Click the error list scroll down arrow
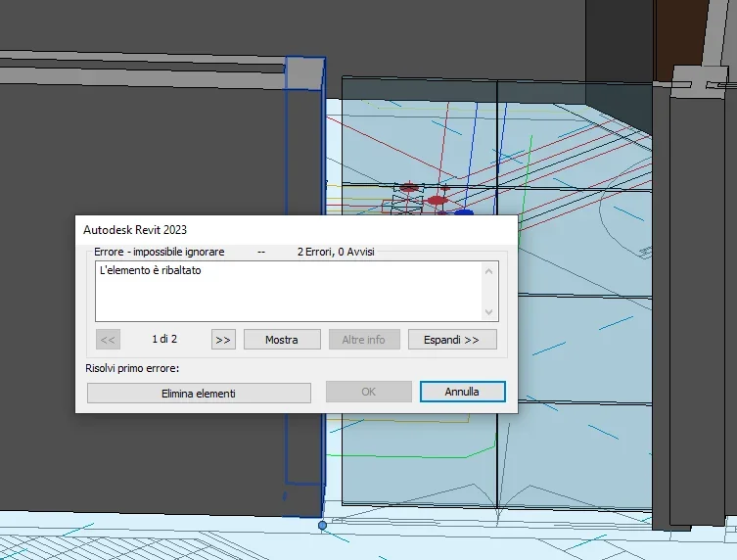 pos(488,312)
